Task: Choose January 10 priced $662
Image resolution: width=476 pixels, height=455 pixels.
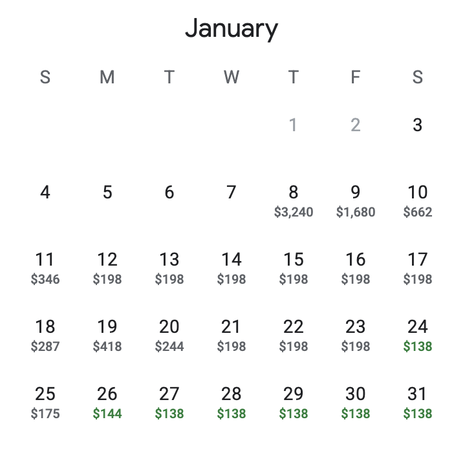Action: click(417, 200)
